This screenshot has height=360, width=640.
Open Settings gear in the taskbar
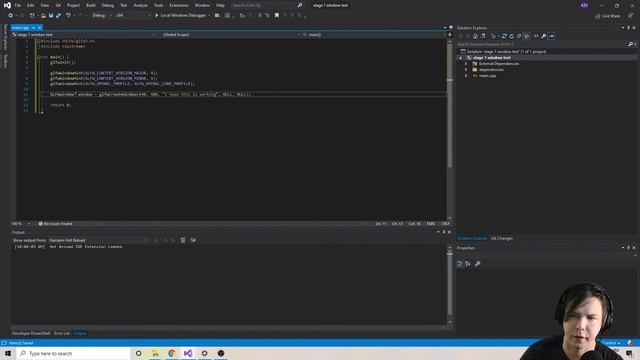(204, 353)
